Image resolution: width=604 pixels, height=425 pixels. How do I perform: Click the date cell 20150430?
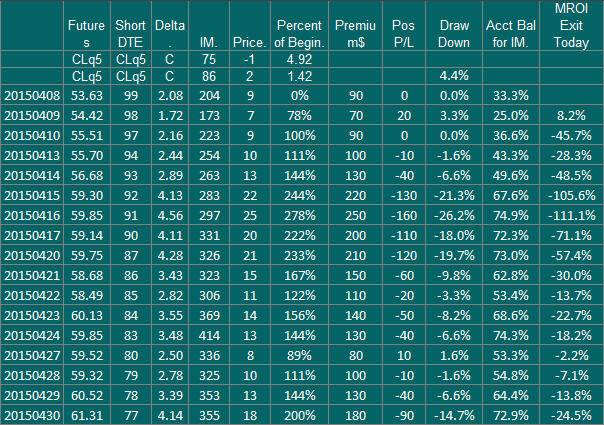point(32,415)
